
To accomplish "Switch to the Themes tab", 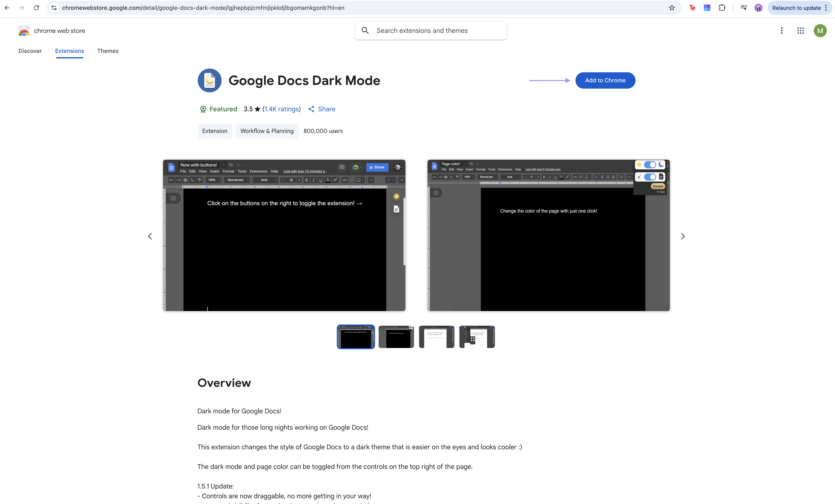I will [x=108, y=51].
